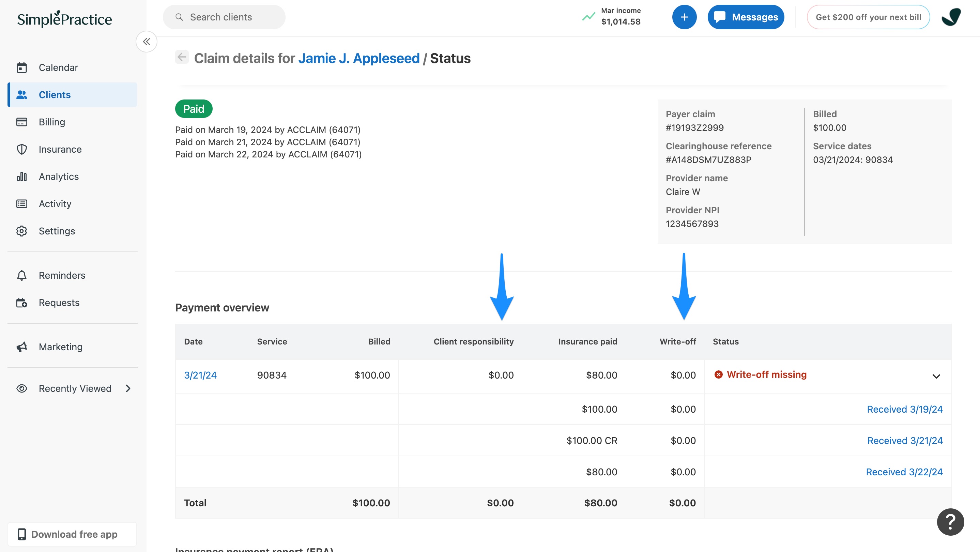Click Provider NPI value 1234567893
The image size is (980, 552).
[x=692, y=224]
